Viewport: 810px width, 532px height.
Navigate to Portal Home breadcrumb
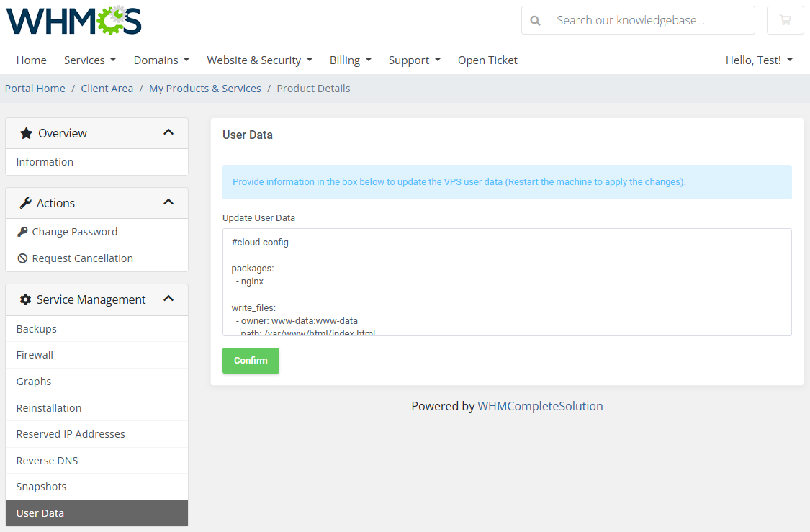[35, 88]
